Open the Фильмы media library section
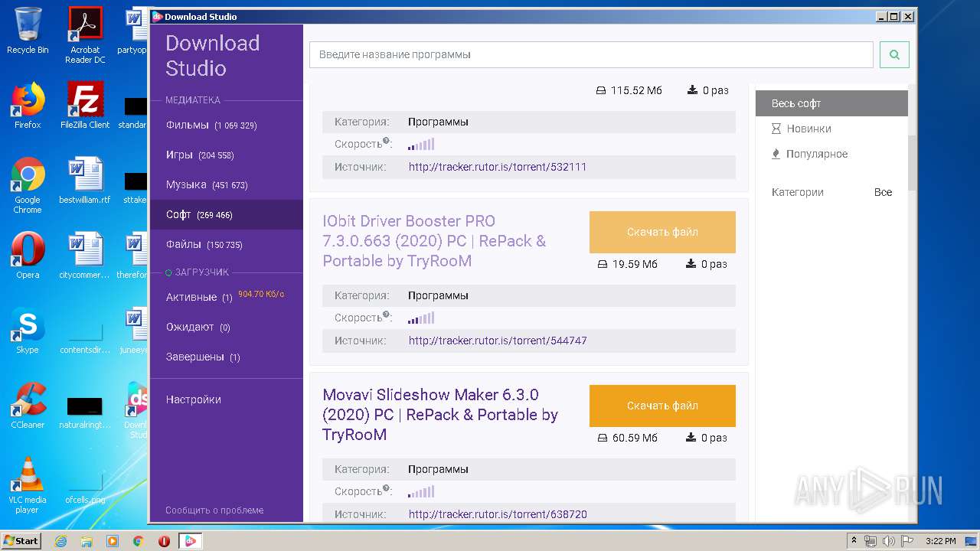The image size is (980, 551). [x=227, y=125]
